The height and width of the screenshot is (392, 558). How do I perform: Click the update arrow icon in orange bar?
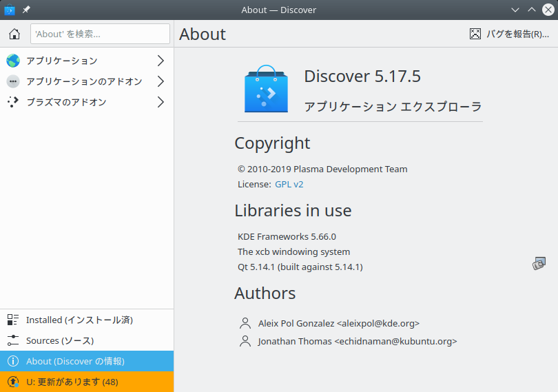(13, 382)
